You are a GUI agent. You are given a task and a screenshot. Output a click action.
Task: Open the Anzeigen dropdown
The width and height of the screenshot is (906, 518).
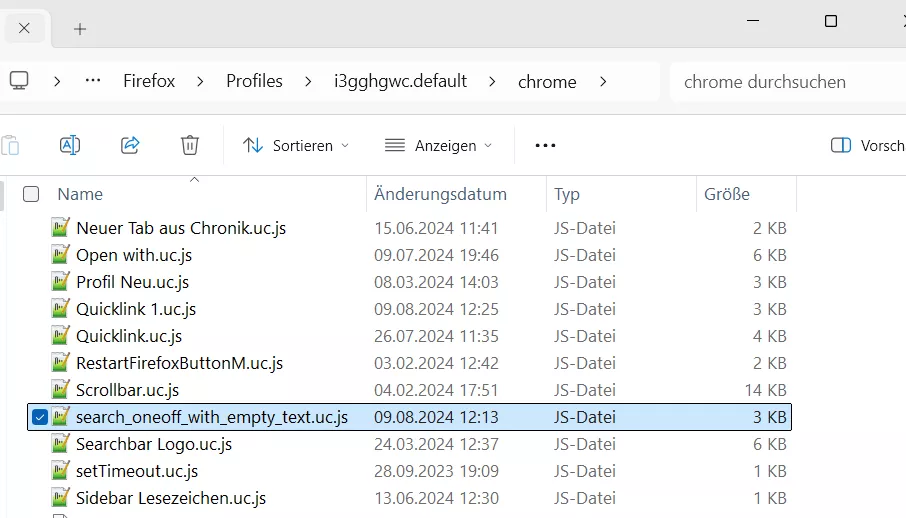438,145
